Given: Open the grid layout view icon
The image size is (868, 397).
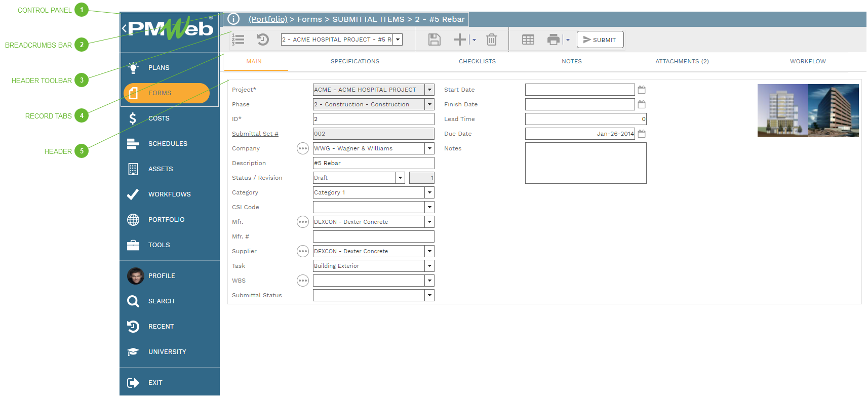Looking at the screenshot, I should click(x=528, y=39).
